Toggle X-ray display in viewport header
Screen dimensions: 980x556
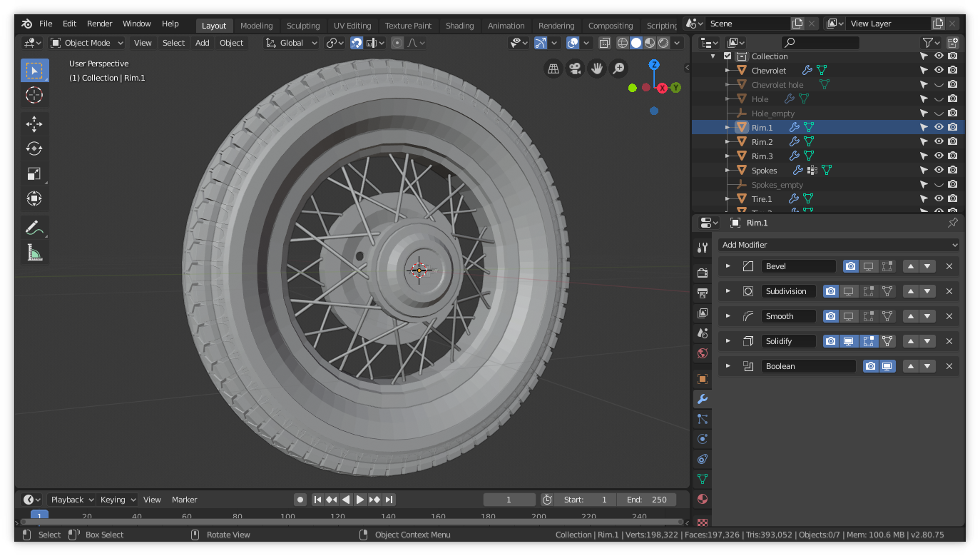pyautogui.click(x=605, y=43)
